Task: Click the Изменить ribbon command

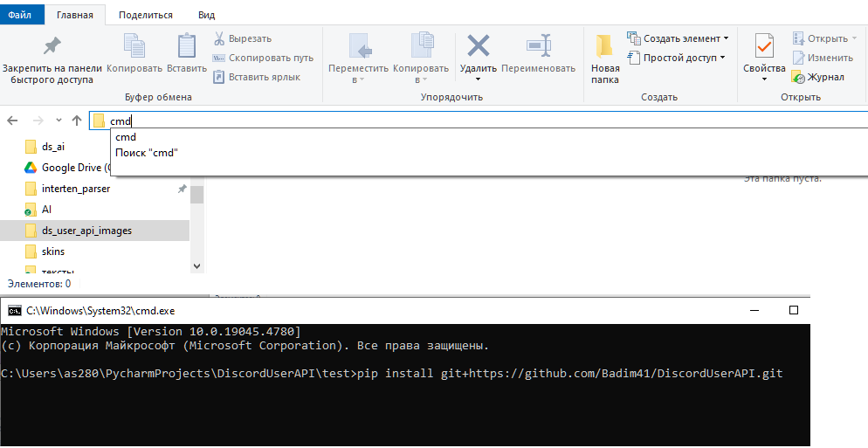Action: click(x=823, y=58)
